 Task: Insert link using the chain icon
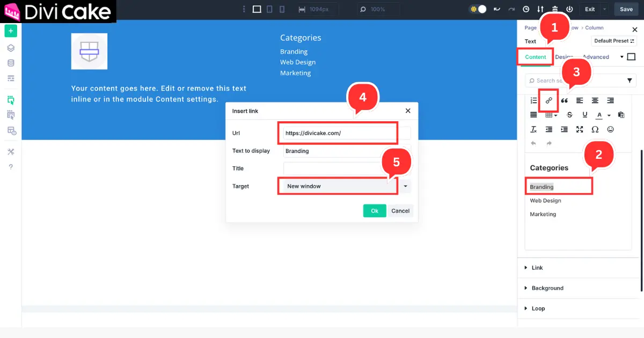tap(548, 100)
